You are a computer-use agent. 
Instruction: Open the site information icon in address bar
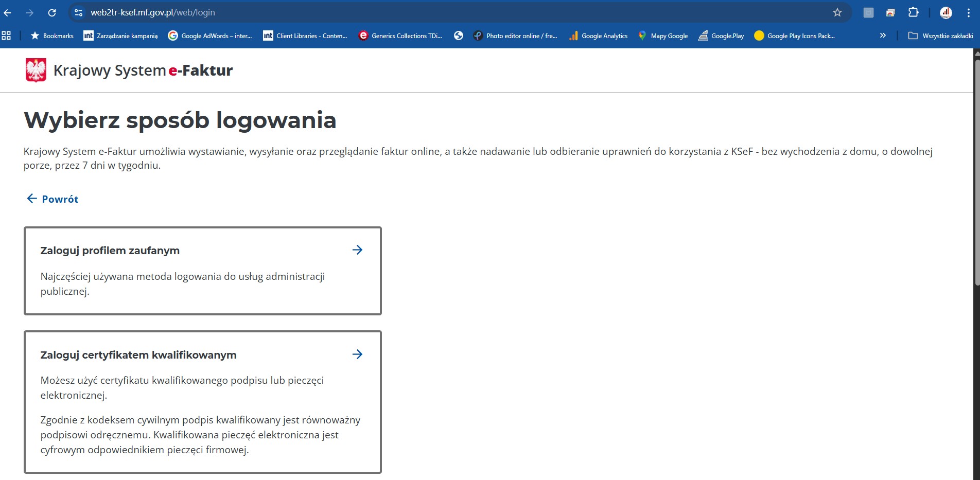78,12
